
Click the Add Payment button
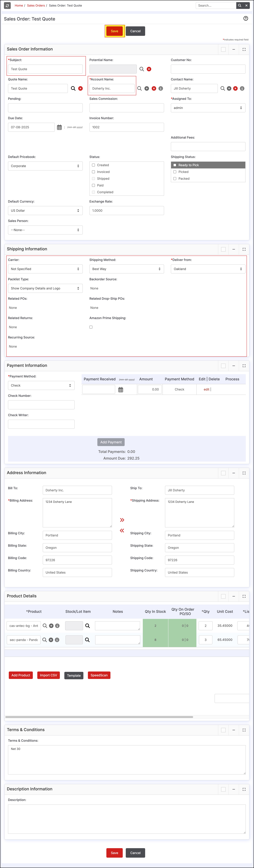[111, 442]
